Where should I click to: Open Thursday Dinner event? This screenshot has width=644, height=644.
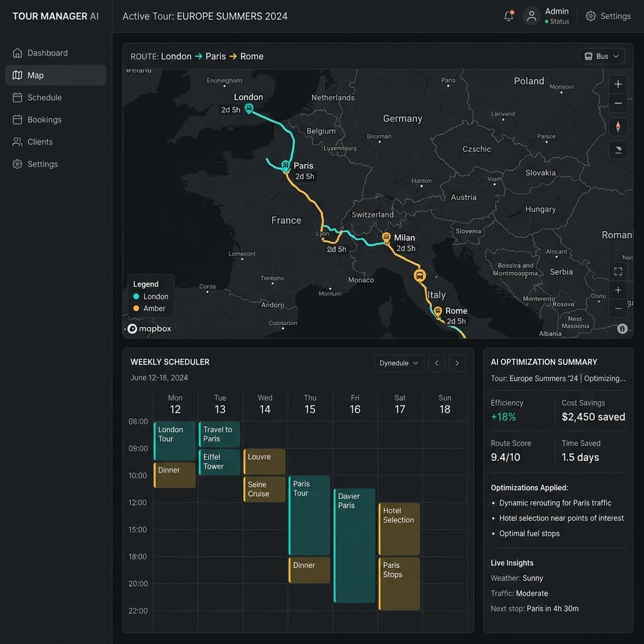[309, 570]
